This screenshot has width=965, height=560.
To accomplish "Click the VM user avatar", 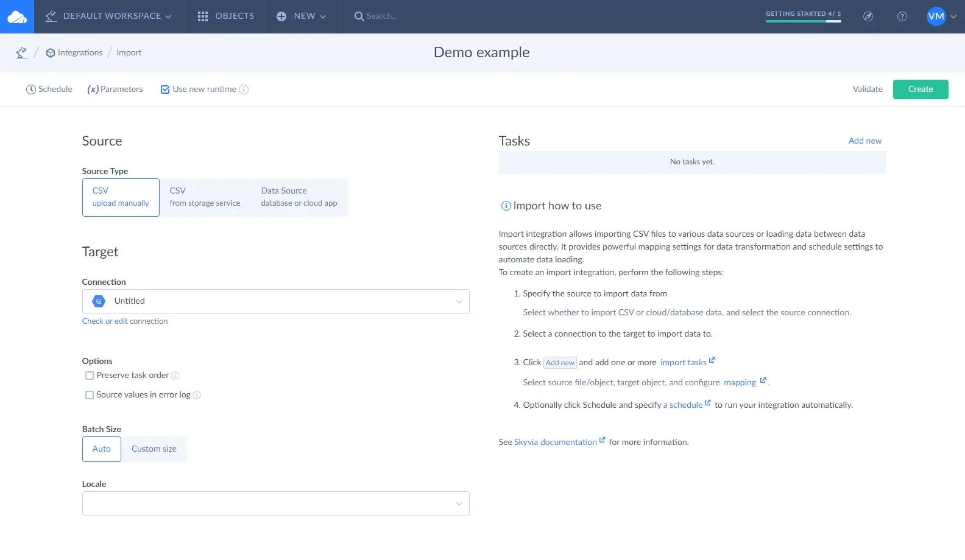I will pos(936,16).
